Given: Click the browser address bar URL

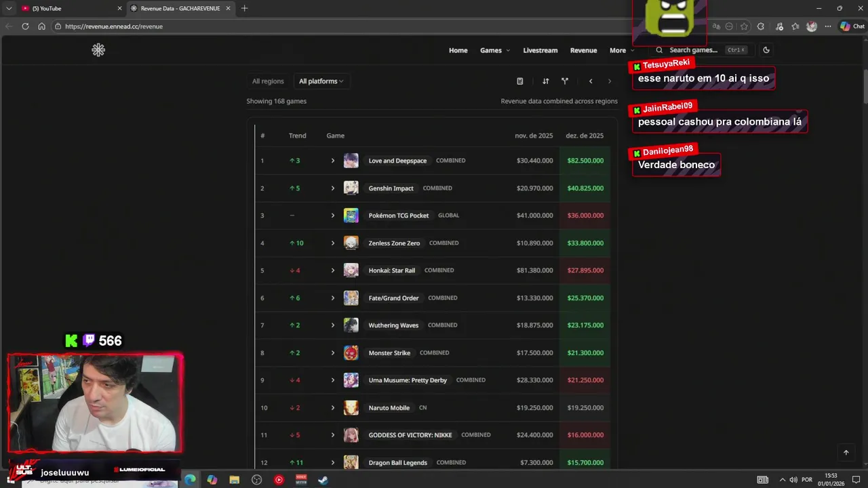Looking at the screenshot, I should 114,26.
